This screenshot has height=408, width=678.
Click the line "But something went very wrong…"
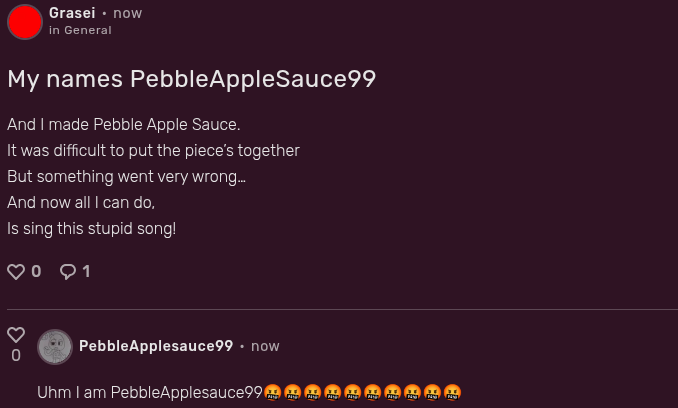click(x=126, y=176)
